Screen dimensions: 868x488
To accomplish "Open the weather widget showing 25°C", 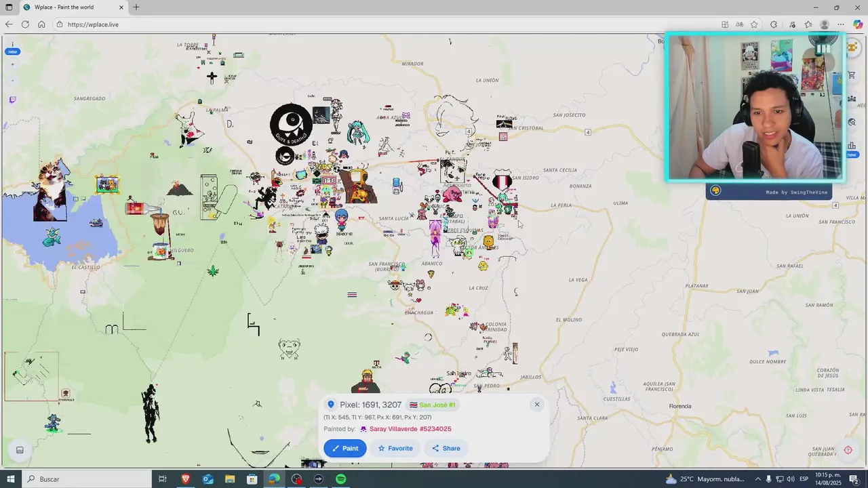I will pyautogui.click(x=705, y=479).
